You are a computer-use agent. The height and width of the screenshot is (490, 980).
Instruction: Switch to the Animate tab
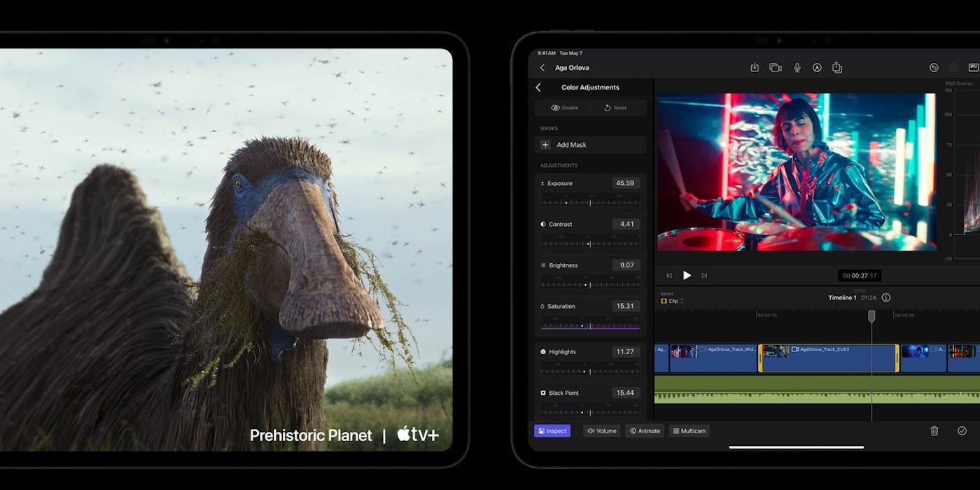[645, 431]
